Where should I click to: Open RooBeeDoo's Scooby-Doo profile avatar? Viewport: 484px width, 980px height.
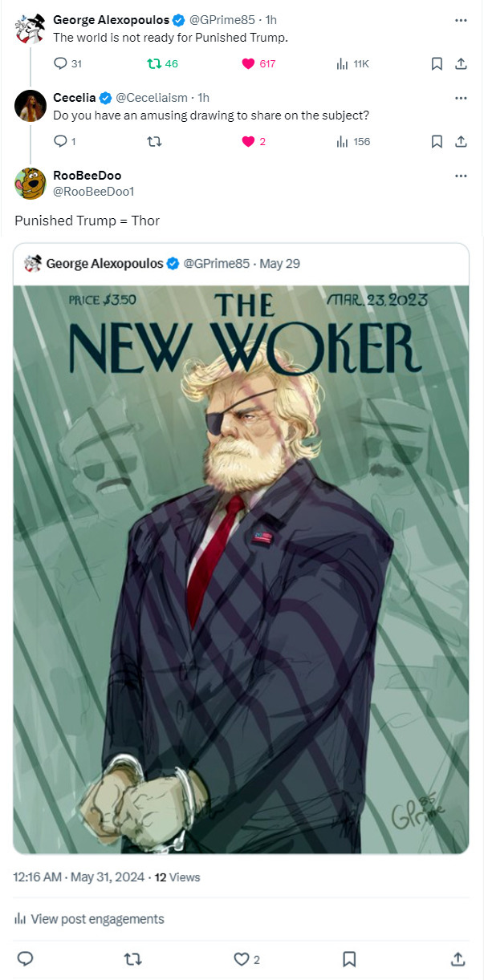pos(30,183)
